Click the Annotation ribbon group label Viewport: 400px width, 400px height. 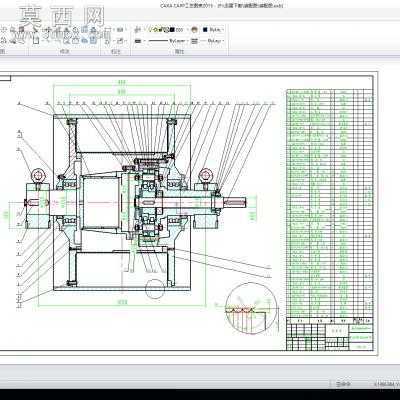115,52
